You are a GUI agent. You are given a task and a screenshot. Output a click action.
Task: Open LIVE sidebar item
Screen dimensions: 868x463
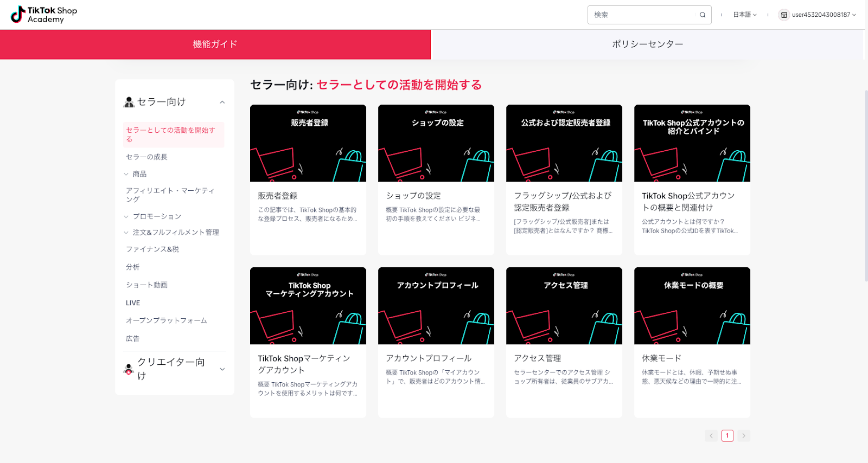133,303
